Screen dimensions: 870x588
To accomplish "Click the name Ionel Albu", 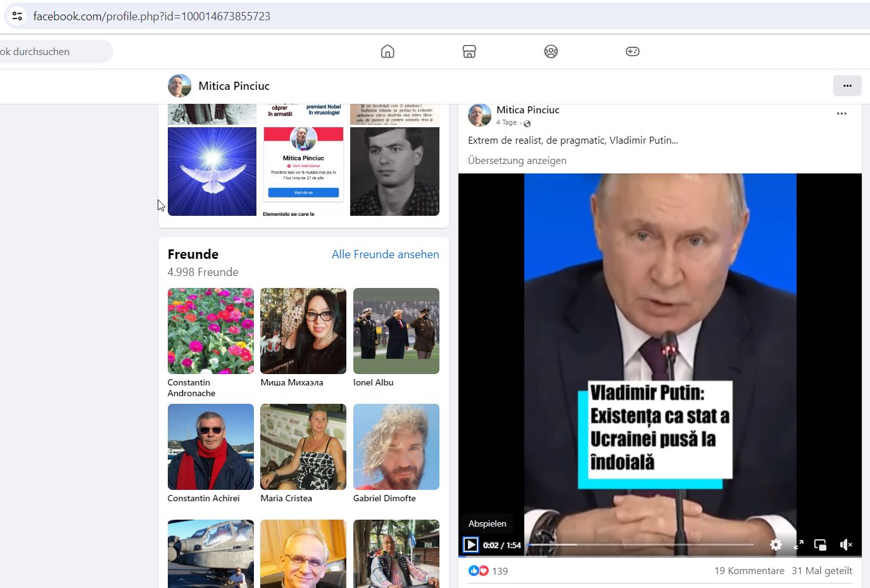I will (373, 382).
